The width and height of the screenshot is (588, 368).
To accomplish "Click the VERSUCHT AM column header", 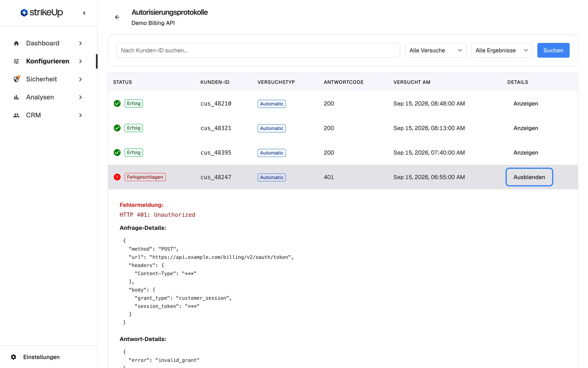I will click(412, 82).
